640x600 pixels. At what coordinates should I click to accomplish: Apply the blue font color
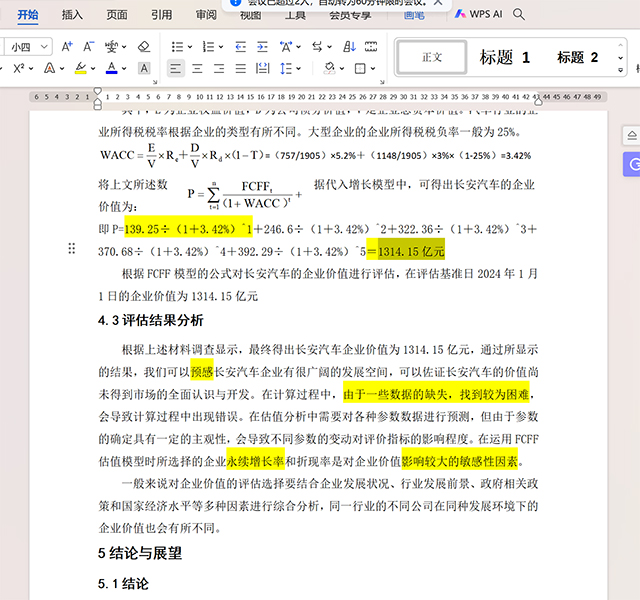pos(111,68)
